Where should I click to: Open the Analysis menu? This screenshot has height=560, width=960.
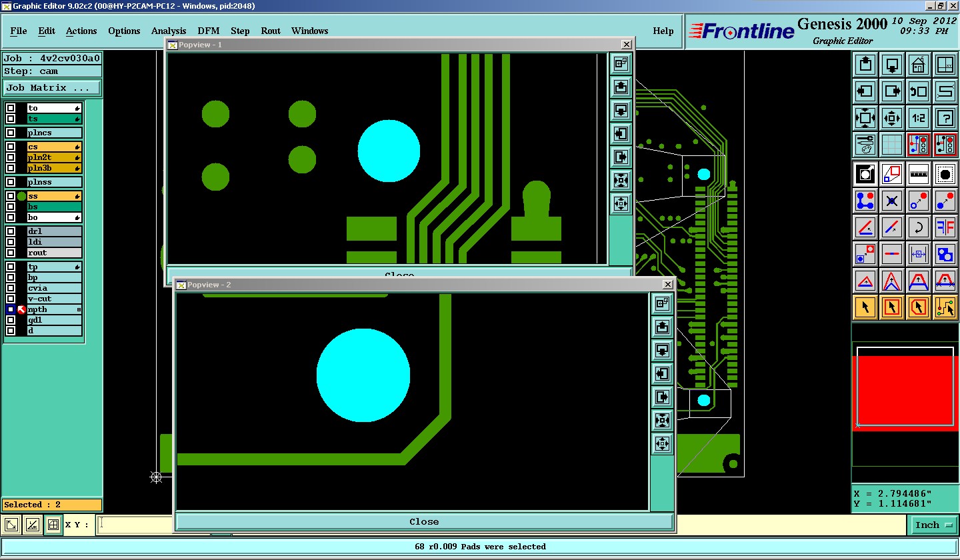(x=169, y=31)
